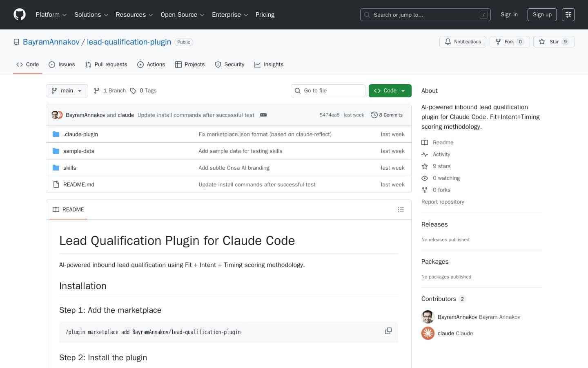Open the main branch selector dropdown
Viewport: 588px width, 368px height.
click(x=67, y=90)
